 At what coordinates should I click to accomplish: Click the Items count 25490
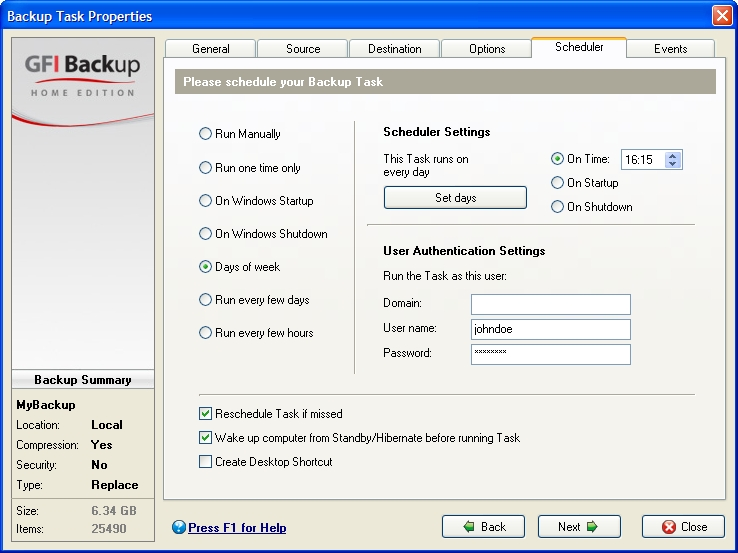[109, 529]
